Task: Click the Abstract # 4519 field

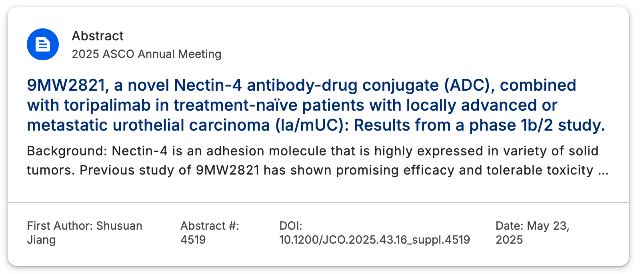Action: point(210,233)
